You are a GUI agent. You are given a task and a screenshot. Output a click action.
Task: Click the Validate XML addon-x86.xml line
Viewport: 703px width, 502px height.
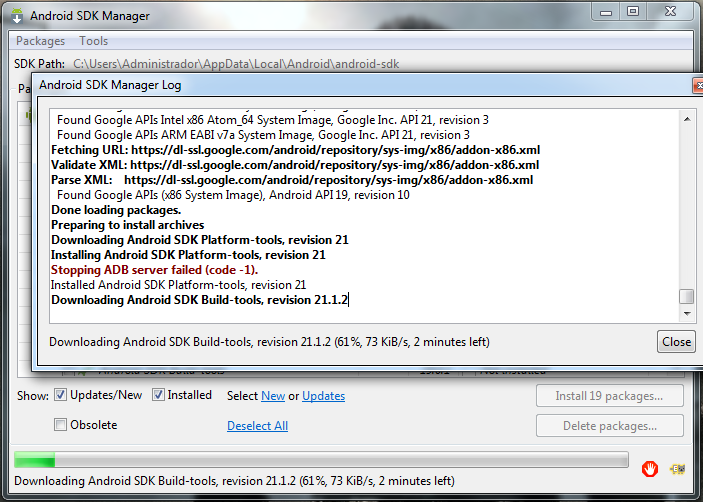295,164
